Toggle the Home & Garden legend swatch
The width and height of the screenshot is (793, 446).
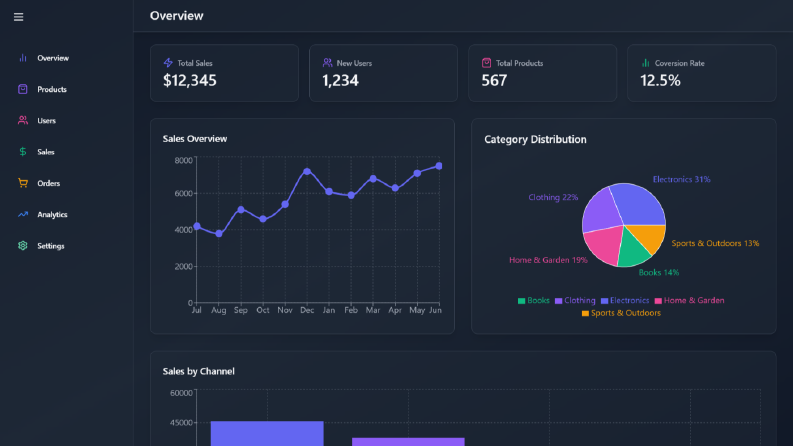coord(658,301)
